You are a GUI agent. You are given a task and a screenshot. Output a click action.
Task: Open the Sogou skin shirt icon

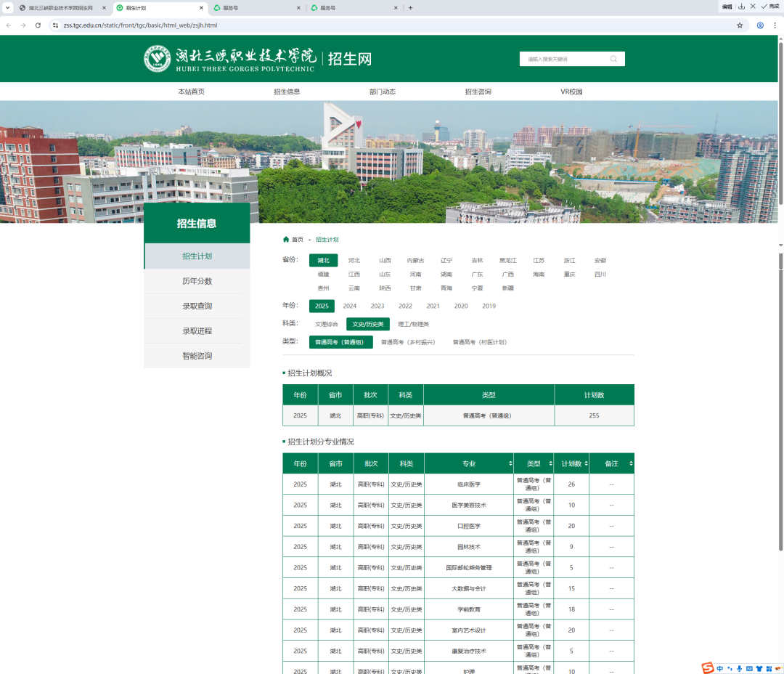[759, 668]
